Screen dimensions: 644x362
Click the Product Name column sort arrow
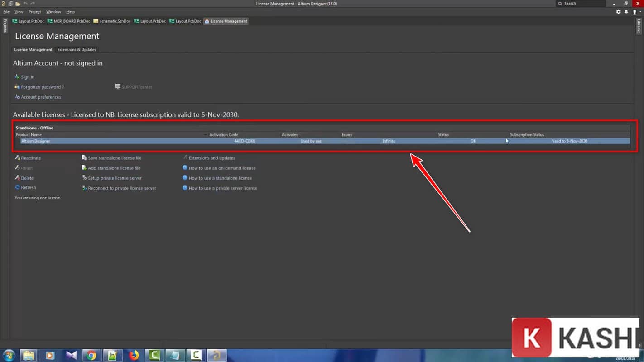[x=205, y=135]
